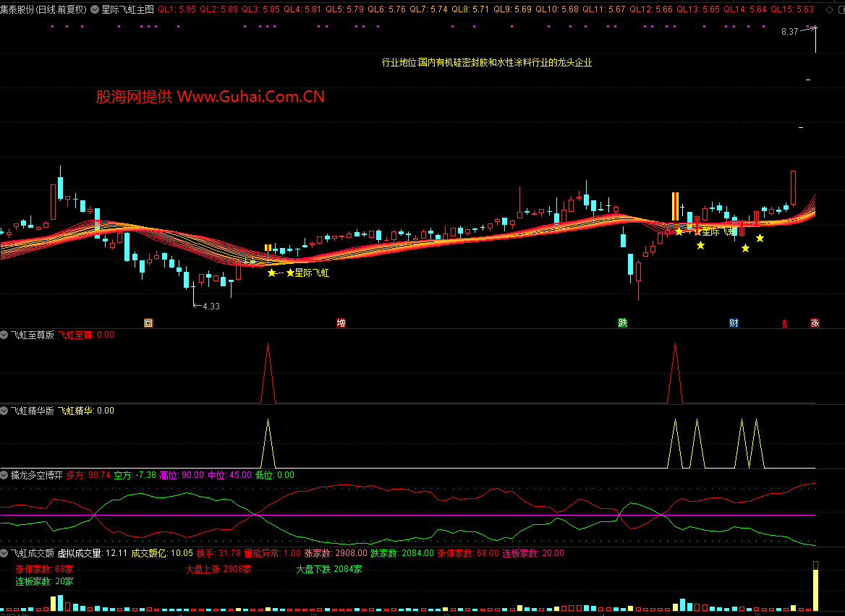The height and width of the screenshot is (616, 845).
Task: Click the first star before the dashes
Action: tap(271, 273)
